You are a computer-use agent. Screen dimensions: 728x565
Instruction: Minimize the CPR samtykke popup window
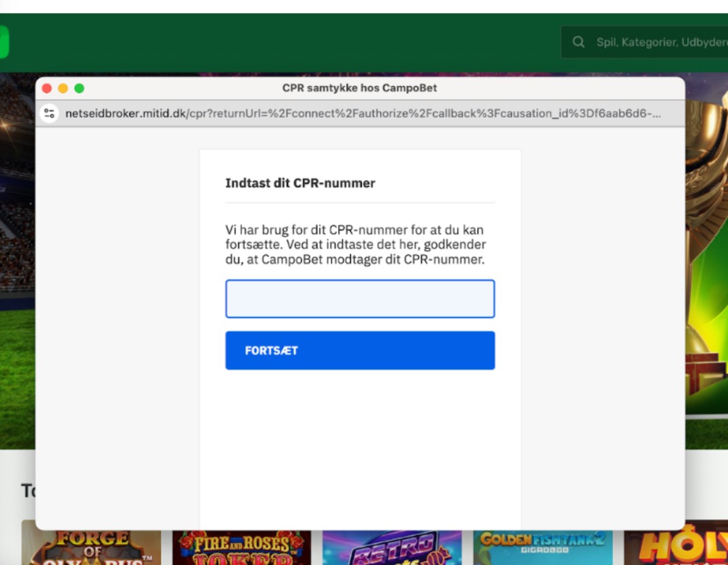click(63, 88)
